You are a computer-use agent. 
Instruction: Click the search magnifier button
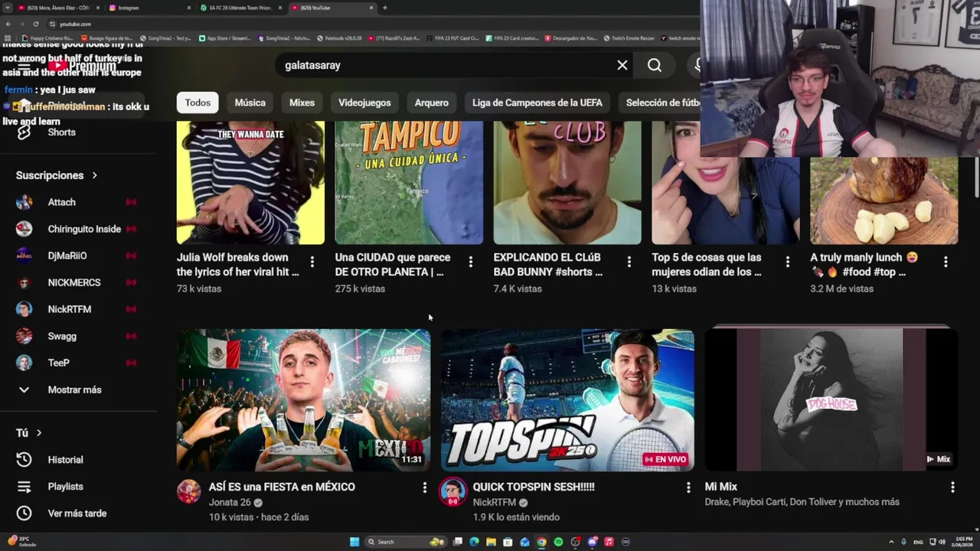point(655,65)
